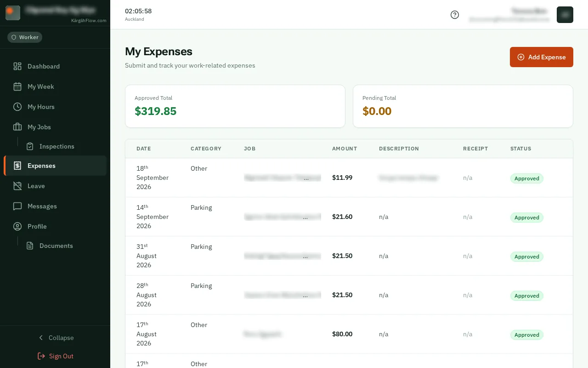
Task: Click the Category column header
Action: [x=206, y=149]
